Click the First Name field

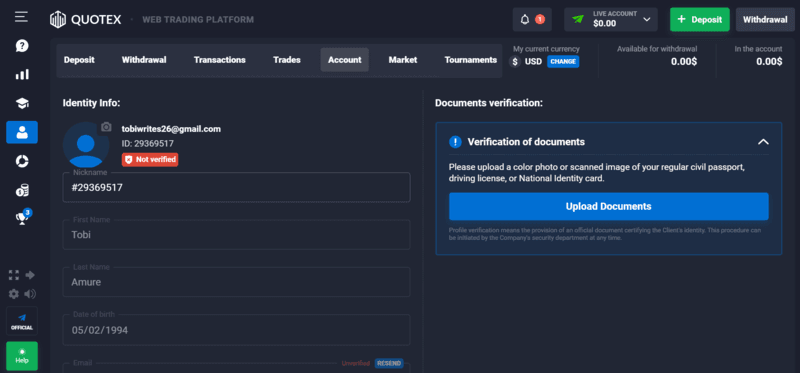pyautogui.click(x=236, y=235)
